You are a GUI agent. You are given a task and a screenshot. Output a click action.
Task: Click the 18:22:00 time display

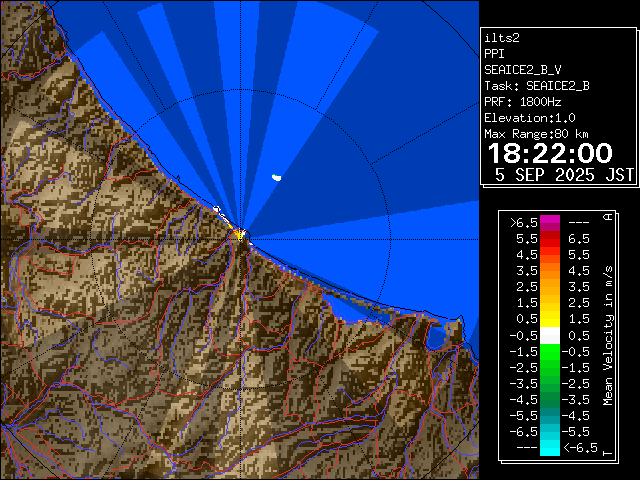(x=549, y=153)
